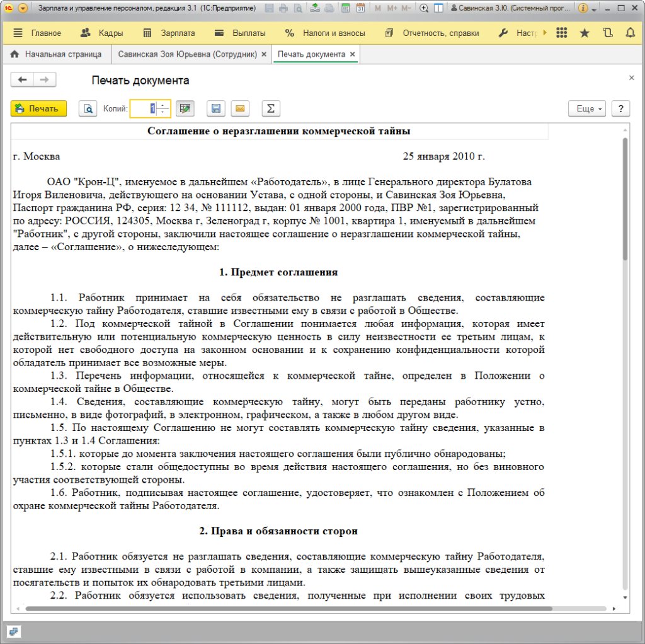The height and width of the screenshot is (644, 645).
Task: Open the info help icon in title bar
Action: point(583,8)
